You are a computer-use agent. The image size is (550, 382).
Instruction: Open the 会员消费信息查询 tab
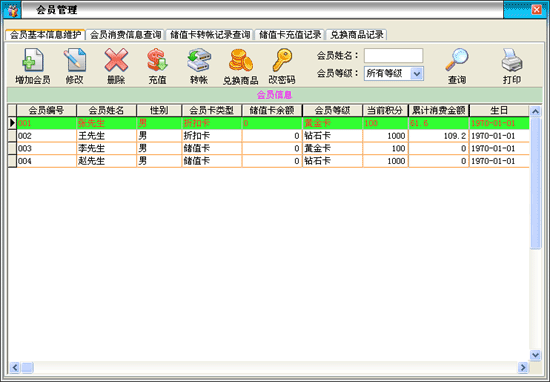click(125, 35)
